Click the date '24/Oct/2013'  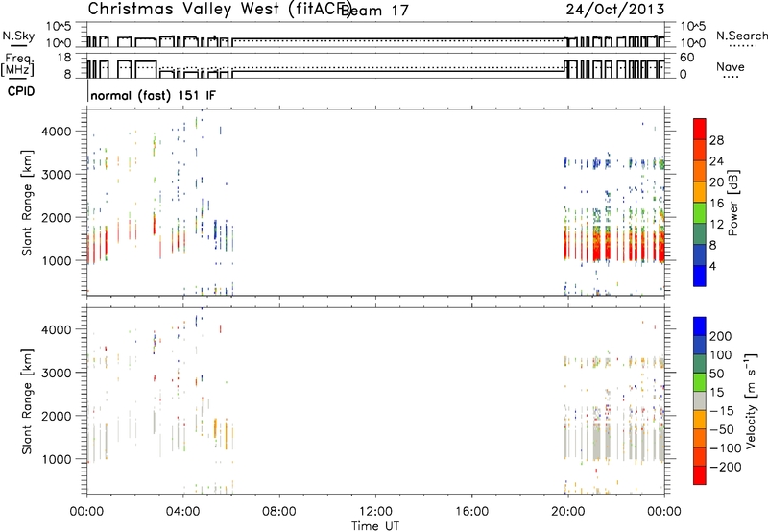coord(615,9)
